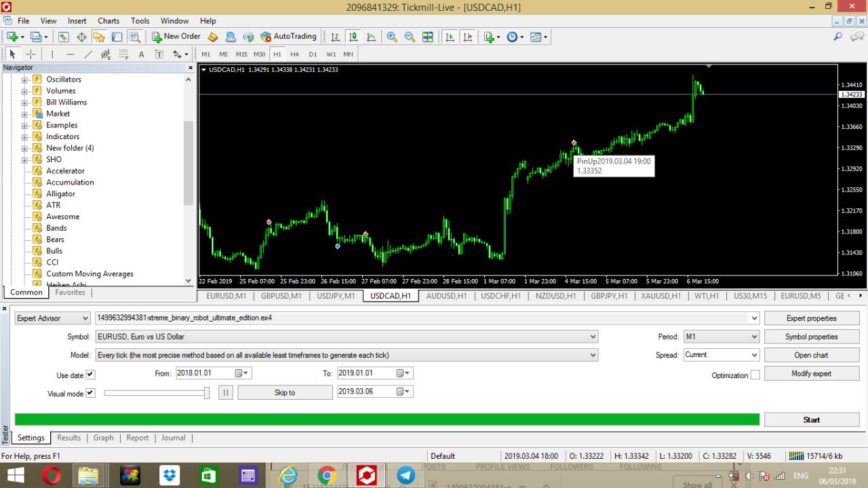Select the Cursor arrow tool

tap(12, 54)
